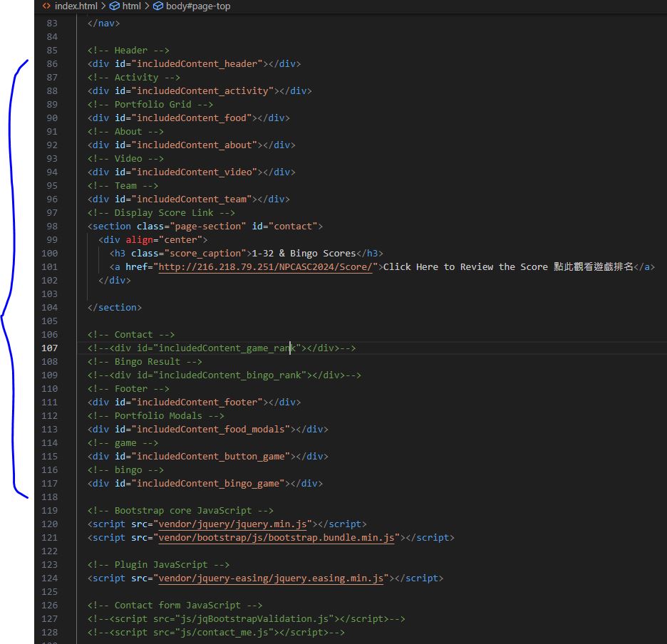Expand the html breadcrumb segment

[131, 6]
